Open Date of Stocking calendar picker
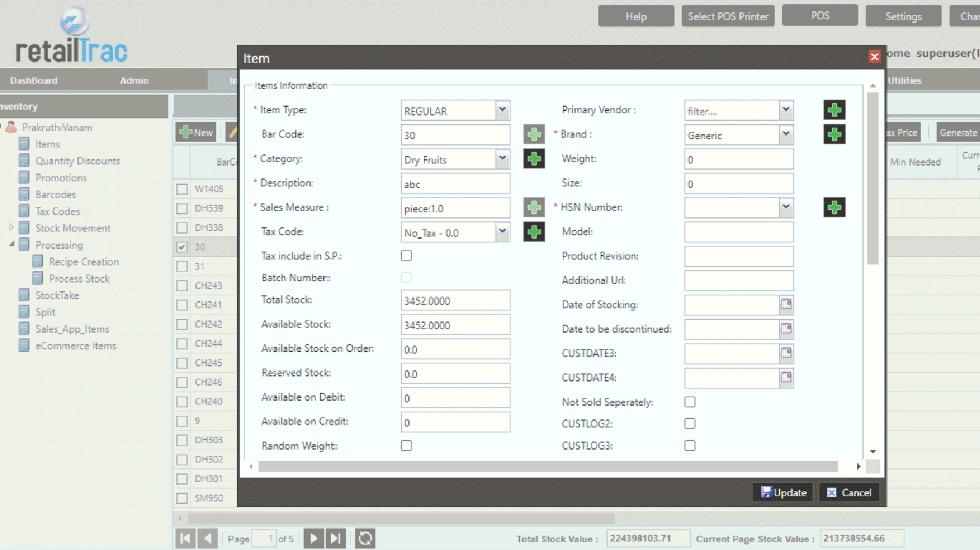 (786, 305)
